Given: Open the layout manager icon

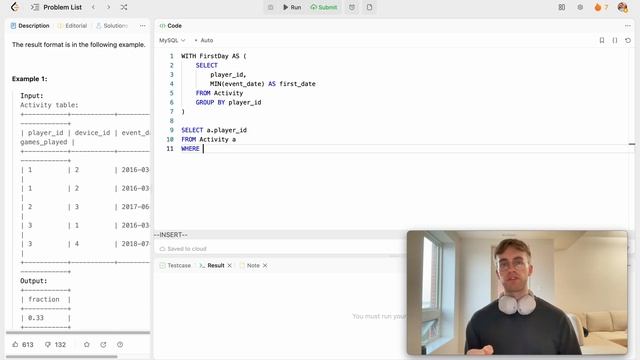Looking at the screenshot, I should click(x=562, y=7).
